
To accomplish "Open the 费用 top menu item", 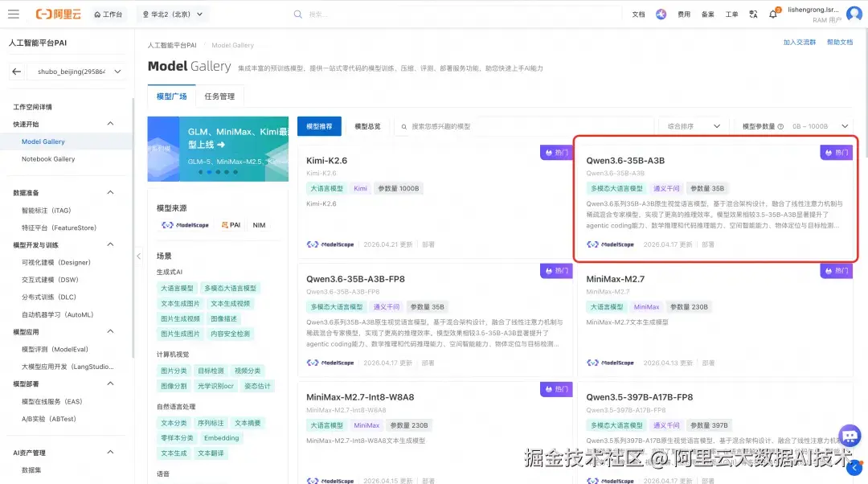I will coord(684,14).
